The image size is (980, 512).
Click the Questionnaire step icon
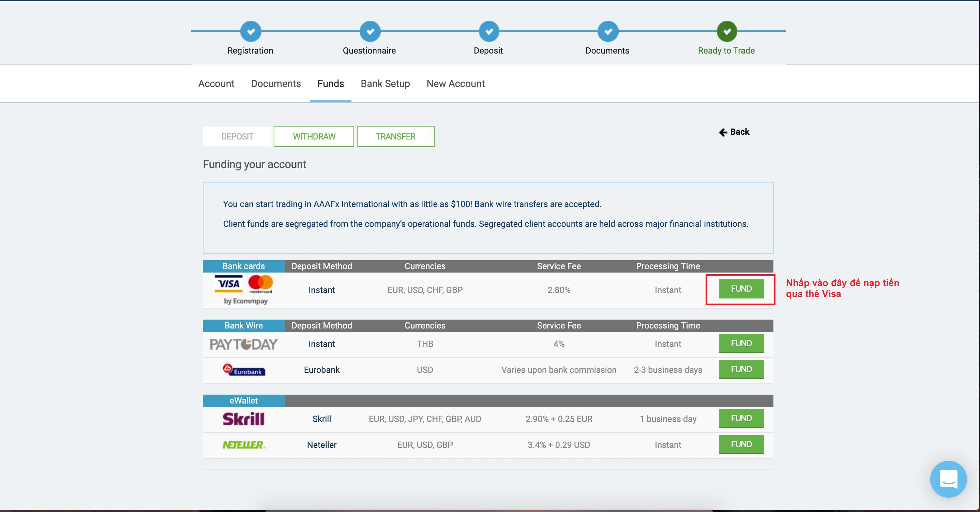(370, 30)
